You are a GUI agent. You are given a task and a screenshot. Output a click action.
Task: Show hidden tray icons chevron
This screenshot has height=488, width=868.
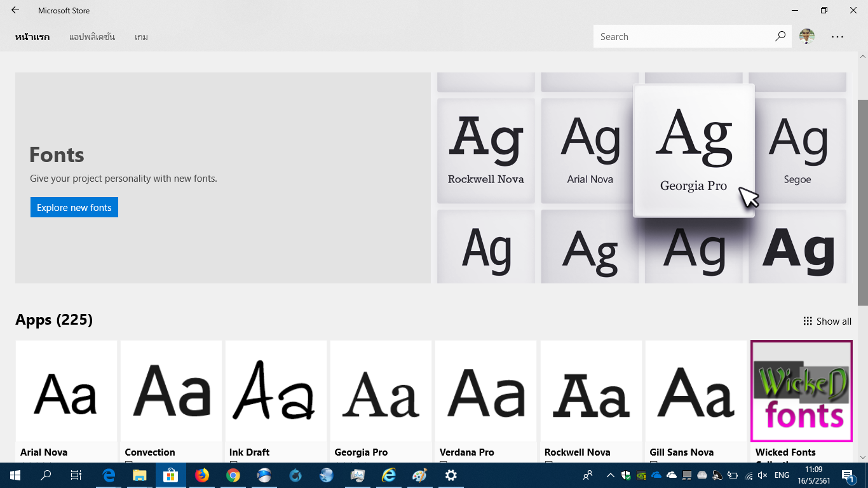[x=611, y=475]
